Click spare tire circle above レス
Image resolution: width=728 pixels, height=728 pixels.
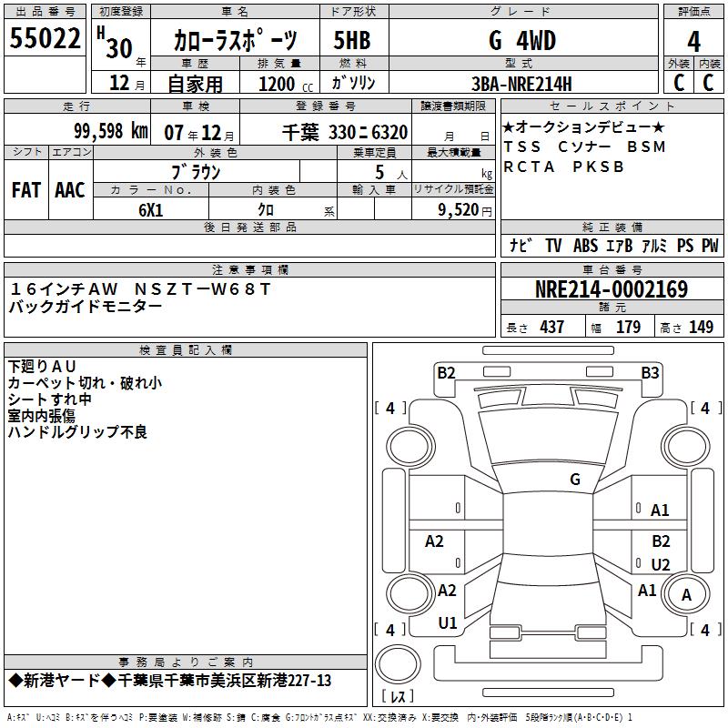coord(398,663)
